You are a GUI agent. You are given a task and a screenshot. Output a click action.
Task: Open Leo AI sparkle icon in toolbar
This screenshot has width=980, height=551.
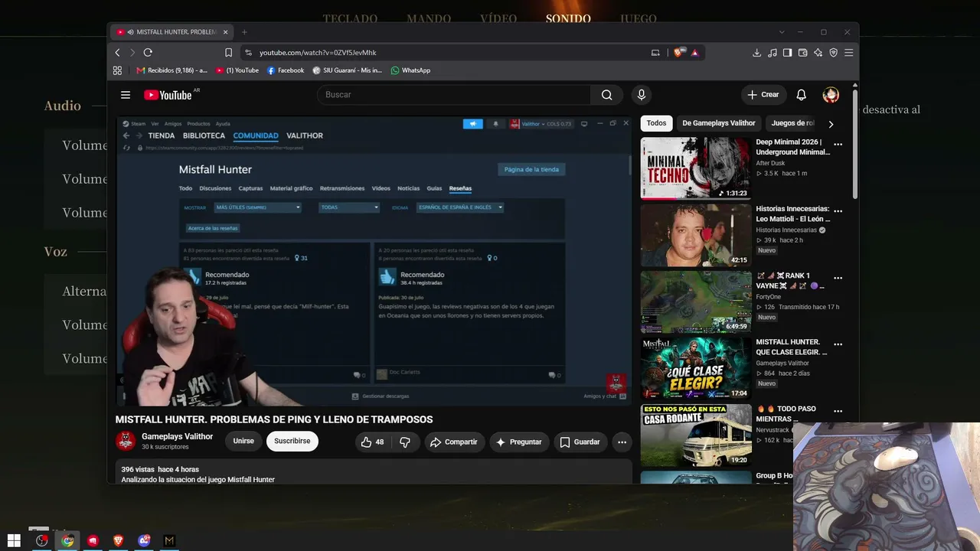point(818,53)
